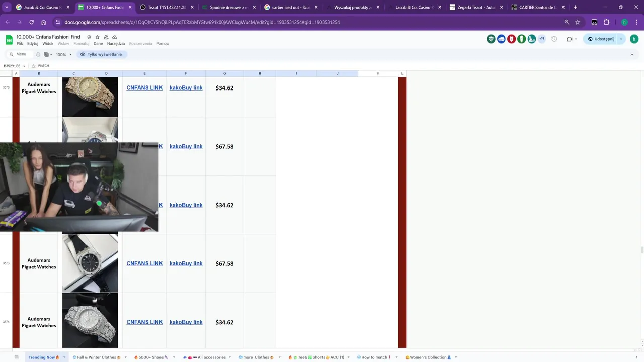Switch to Women's Collection sheet tab
Viewport: 644px width, 362px height.
[428, 357]
